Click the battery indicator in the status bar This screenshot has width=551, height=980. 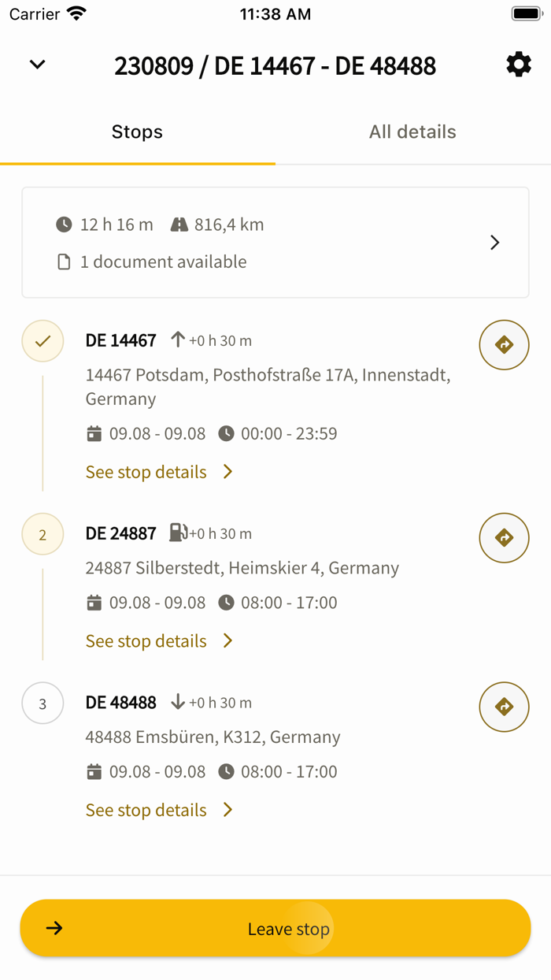click(526, 13)
